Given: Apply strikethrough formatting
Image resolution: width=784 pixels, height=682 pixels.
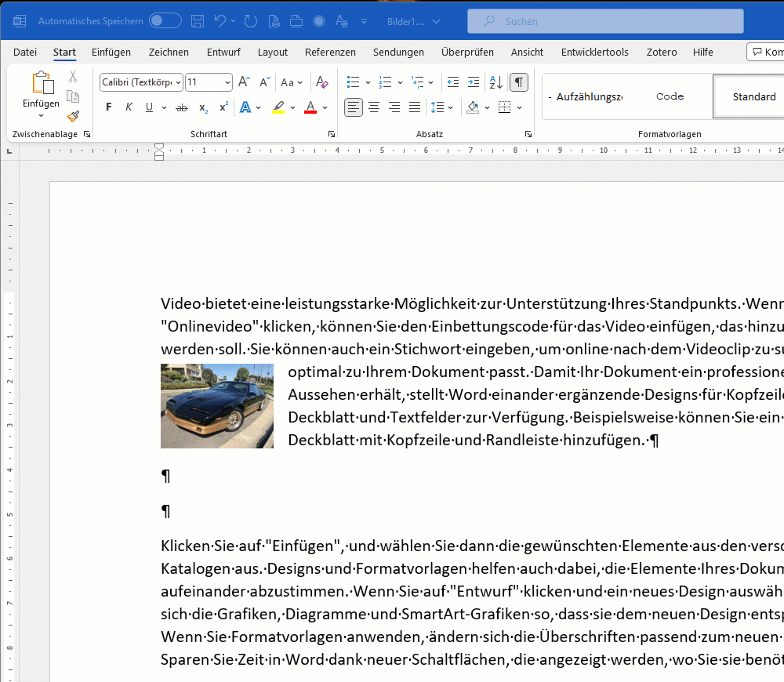Looking at the screenshot, I should tap(182, 107).
